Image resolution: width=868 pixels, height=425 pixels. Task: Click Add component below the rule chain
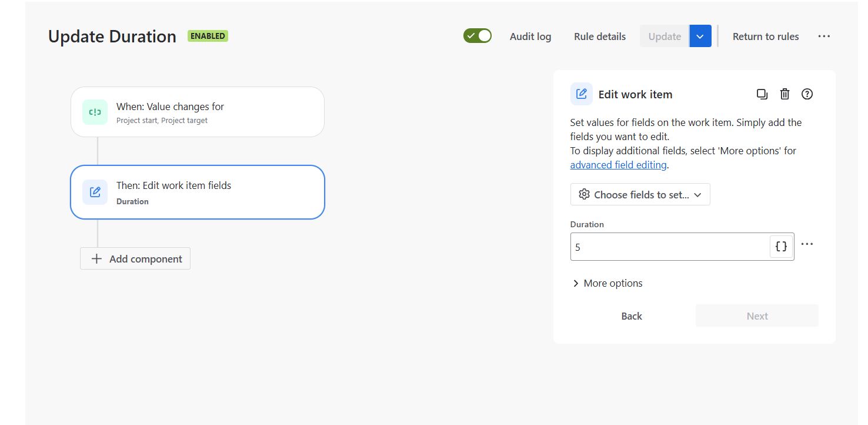tap(135, 258)
